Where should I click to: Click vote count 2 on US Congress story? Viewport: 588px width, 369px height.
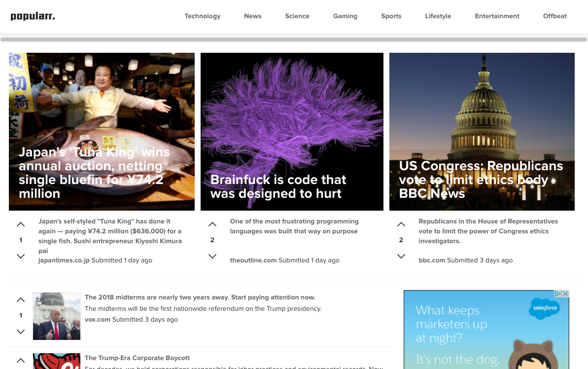pos(401,240)
